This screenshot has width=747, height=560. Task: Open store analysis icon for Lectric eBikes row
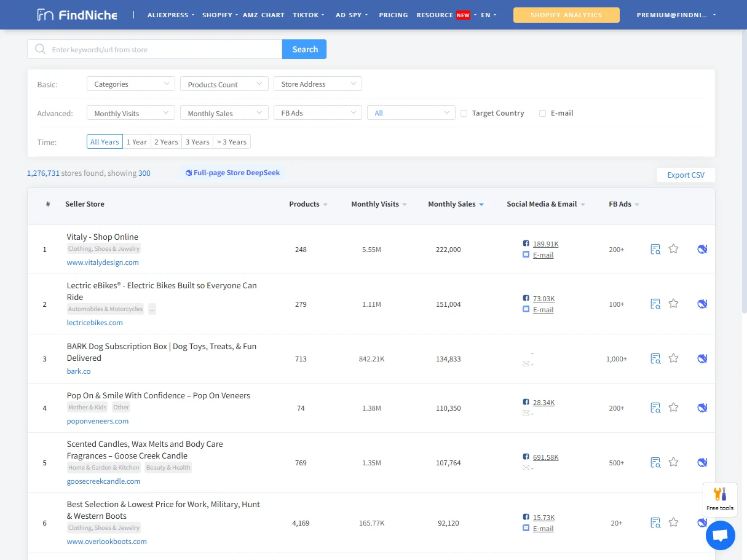pyautogui.click(x=655, y=304)
